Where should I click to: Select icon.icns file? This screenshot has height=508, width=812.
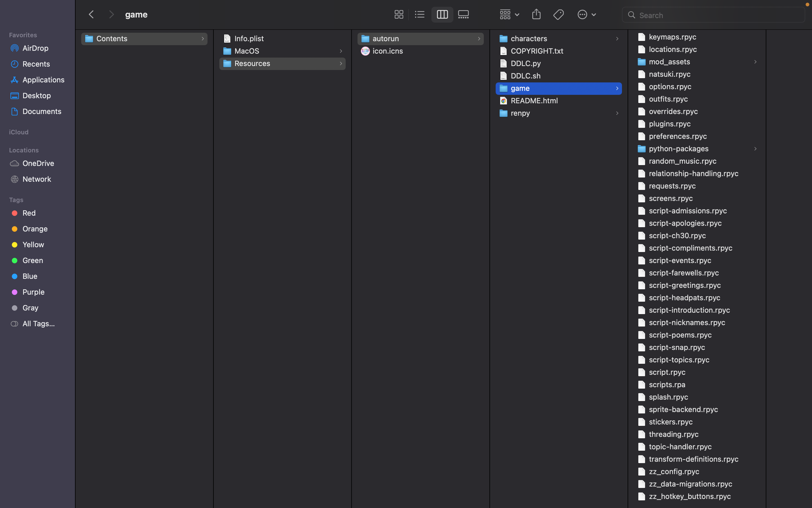[420, 51]
